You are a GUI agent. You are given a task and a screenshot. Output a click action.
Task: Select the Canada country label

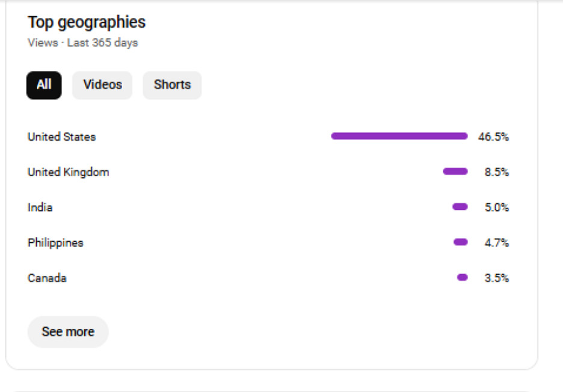(x=47, y=278)
